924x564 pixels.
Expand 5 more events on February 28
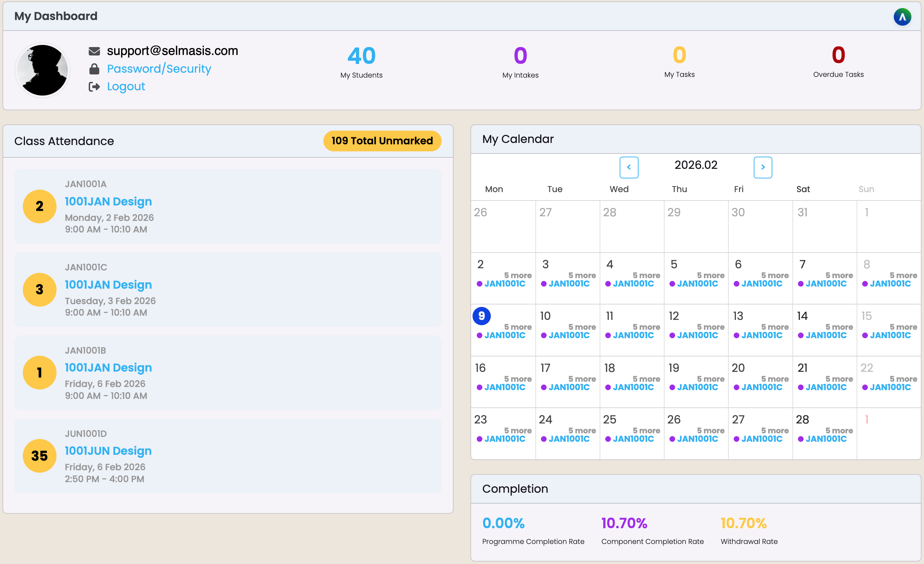coord(839,431)
